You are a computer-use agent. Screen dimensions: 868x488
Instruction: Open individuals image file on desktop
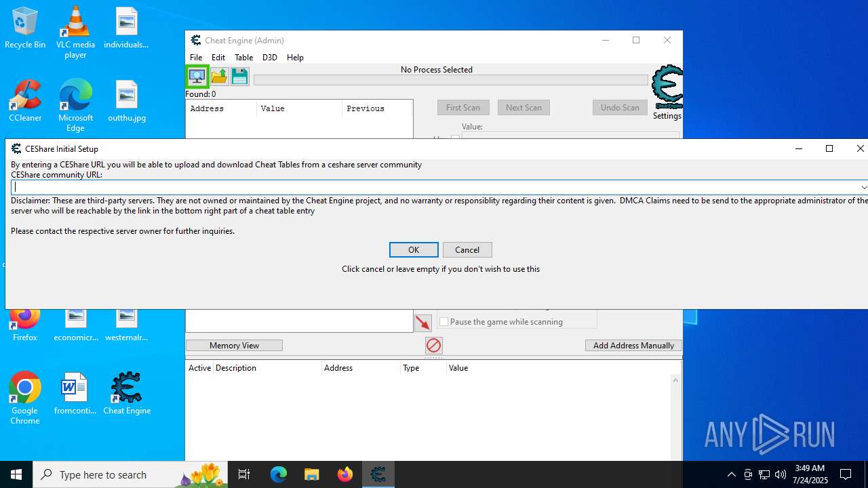(126, 28)
